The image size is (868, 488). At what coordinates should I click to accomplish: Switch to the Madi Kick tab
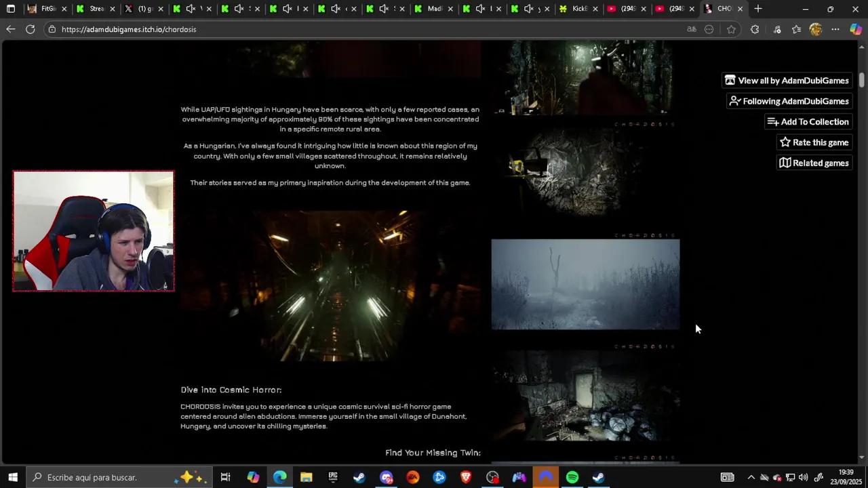434,9
